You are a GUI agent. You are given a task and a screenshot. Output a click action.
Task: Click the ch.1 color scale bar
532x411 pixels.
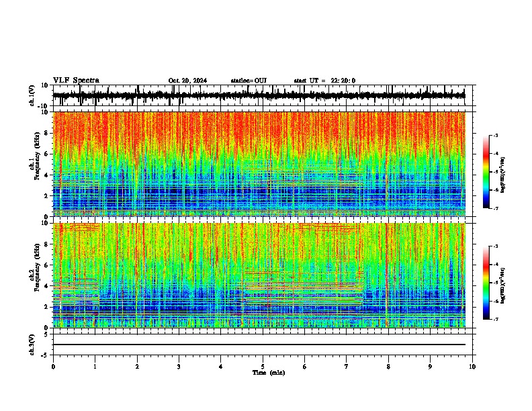(x=486, y=172)
